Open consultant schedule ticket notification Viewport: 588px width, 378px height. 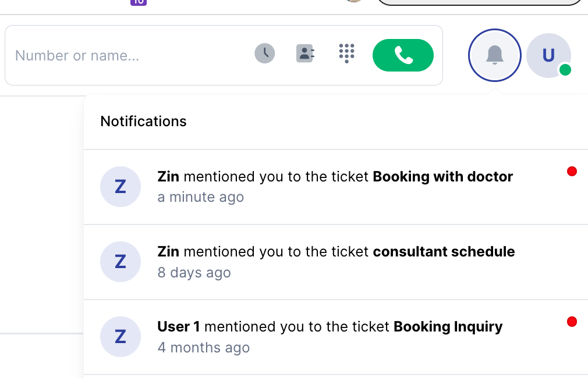(336, 252)
